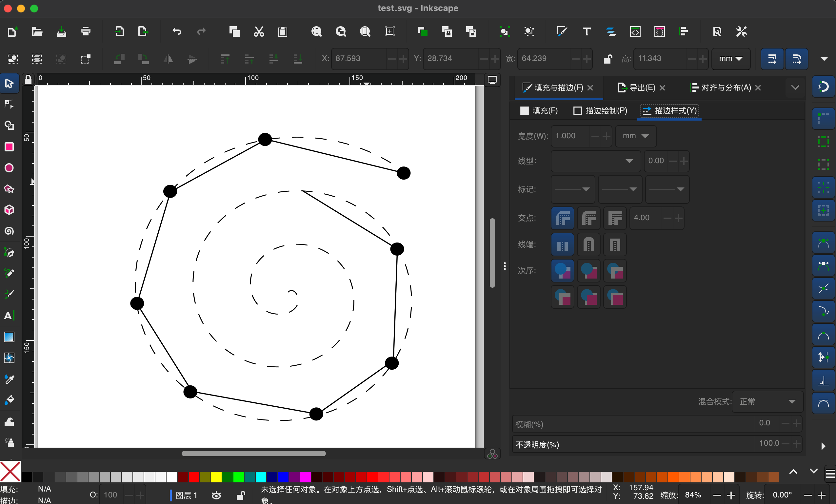Select the Gradient tool
The height and width of the screenshot is (504, 836).
pos(9,337)
